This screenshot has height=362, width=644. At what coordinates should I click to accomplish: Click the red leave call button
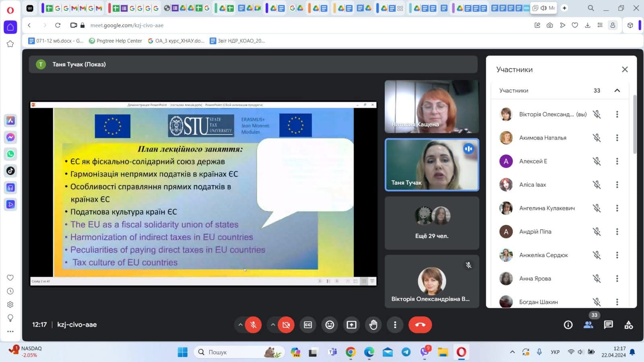[x=420, y=325]
